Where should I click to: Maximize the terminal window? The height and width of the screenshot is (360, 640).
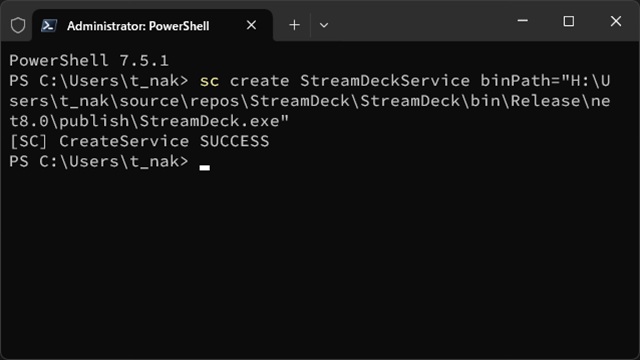point(569,21)
